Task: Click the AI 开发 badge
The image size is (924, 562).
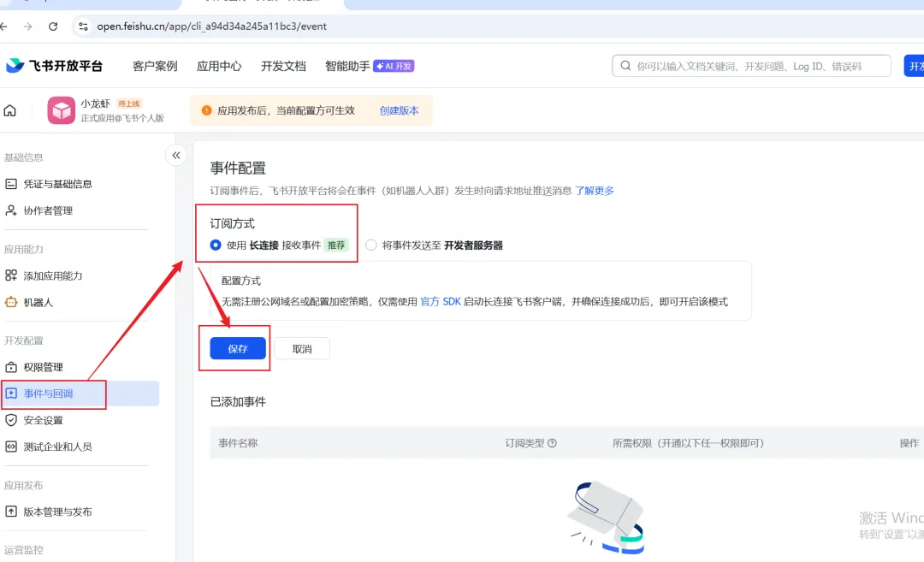Action: click(x=394, y=66)
